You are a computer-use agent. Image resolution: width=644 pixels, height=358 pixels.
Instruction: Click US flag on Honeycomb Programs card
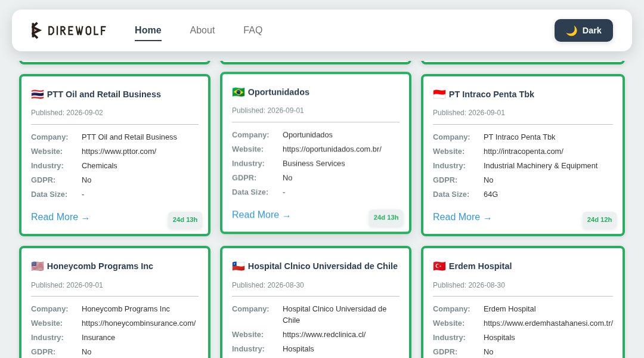click(x=38, y=266)
